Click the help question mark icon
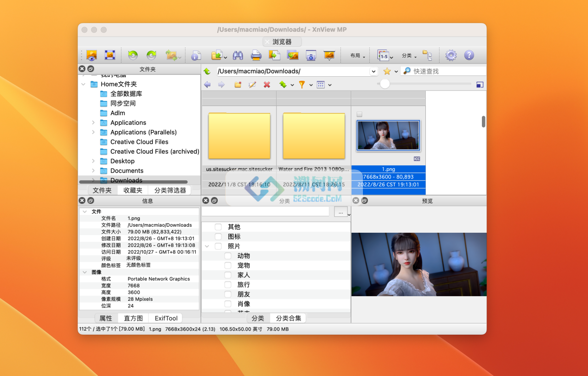The image size is (588, 376). 469,56
